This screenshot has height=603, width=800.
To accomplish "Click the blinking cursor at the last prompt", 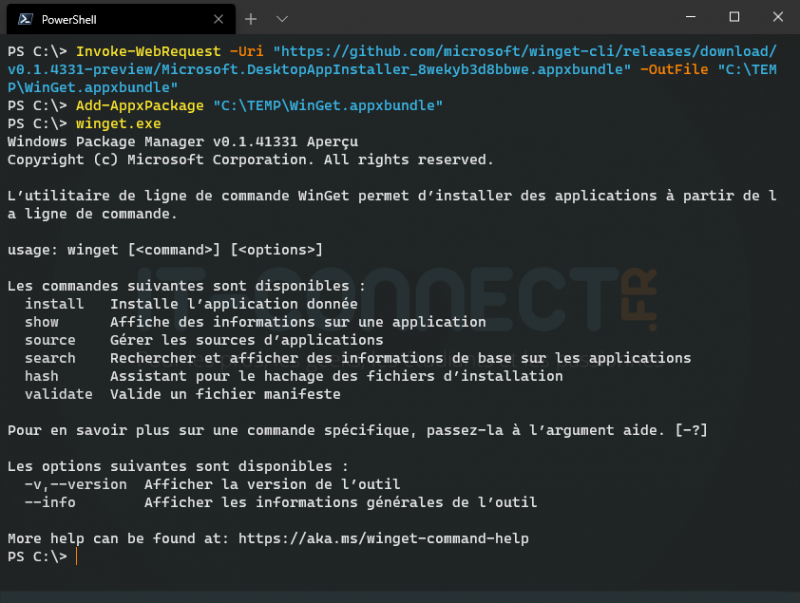I will (77, 556).
